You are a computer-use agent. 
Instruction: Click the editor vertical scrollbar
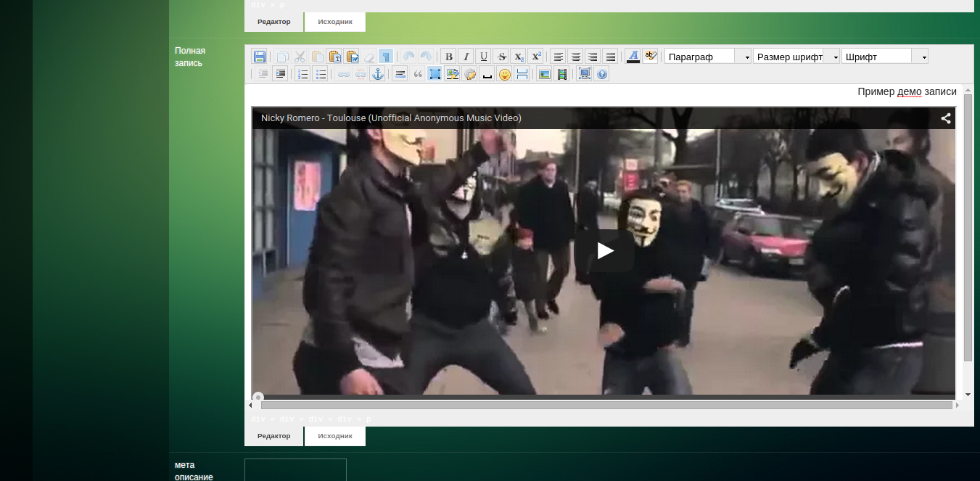click(x=968, y=228)
